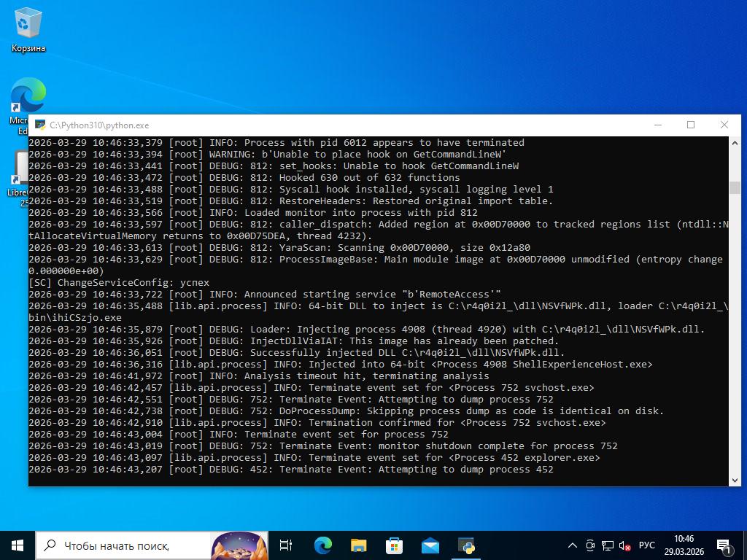Click the taskbar search box
The height and width of the screenshot is (560, 747).
(x=124, y=545)
